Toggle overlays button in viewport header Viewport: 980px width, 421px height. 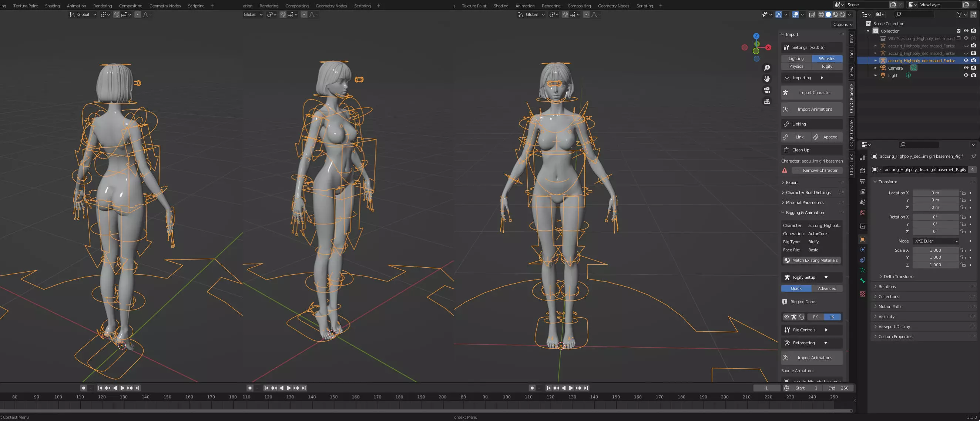coord(795,14)
